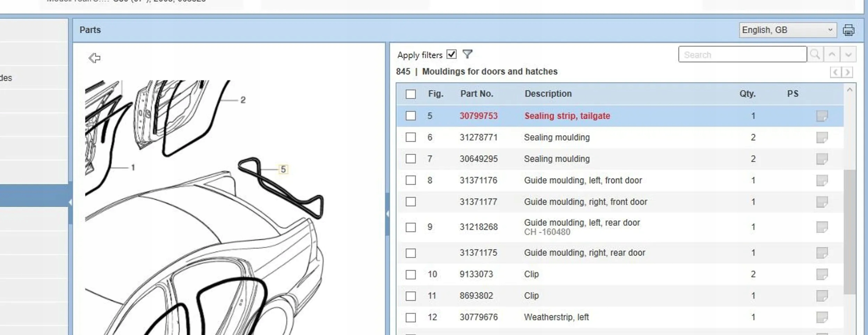Jump to next search result arrow
Viewport: 868px width, 335px height.
click(848, 55)
